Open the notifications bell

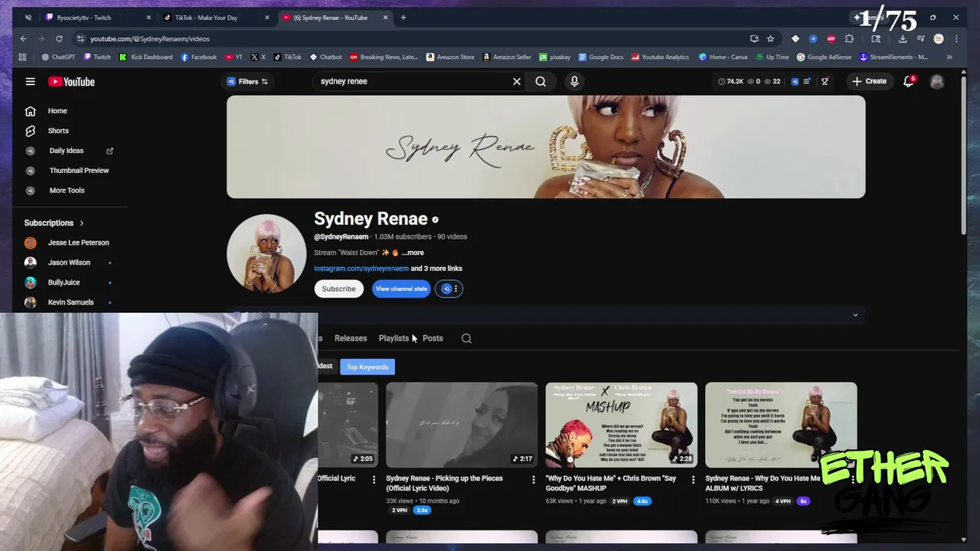[909, 81]
